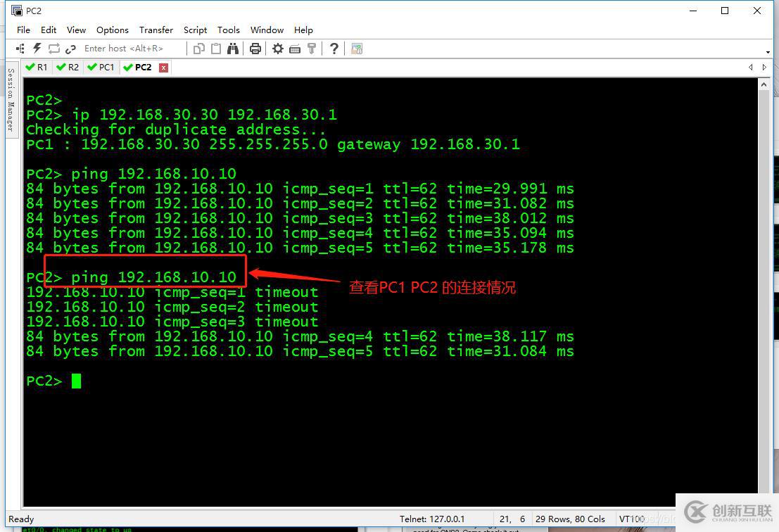
Task: Close the PC2 tab with red X
Action: click(163, 68)
